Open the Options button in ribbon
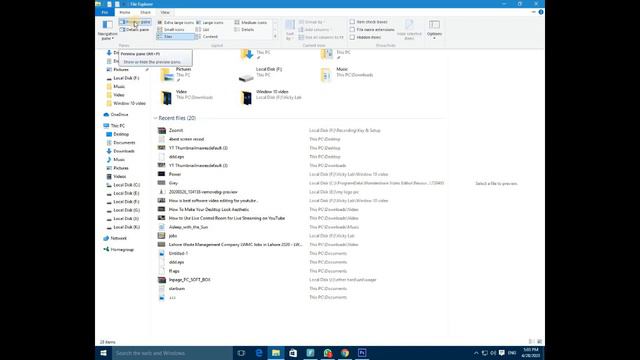 tap(434, 30)
